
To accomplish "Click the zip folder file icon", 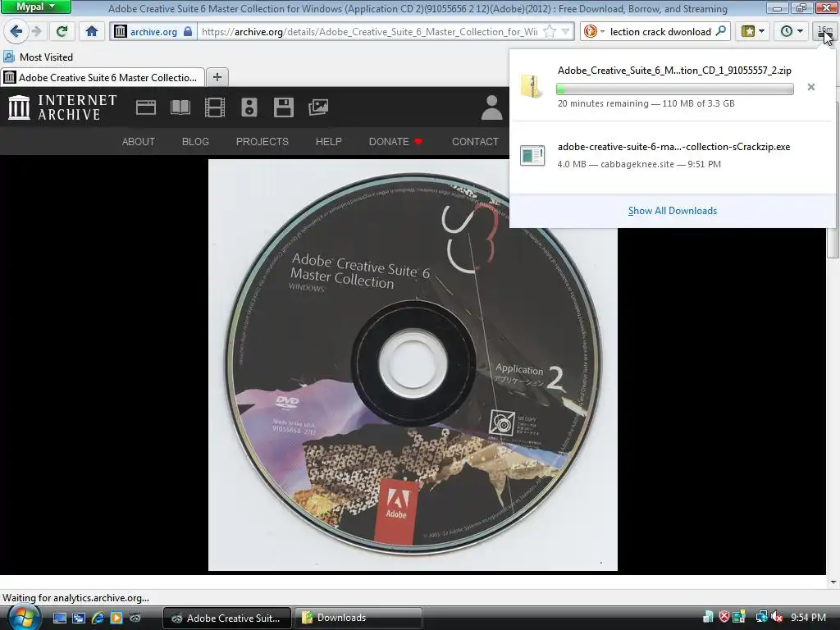I will 532,87.
